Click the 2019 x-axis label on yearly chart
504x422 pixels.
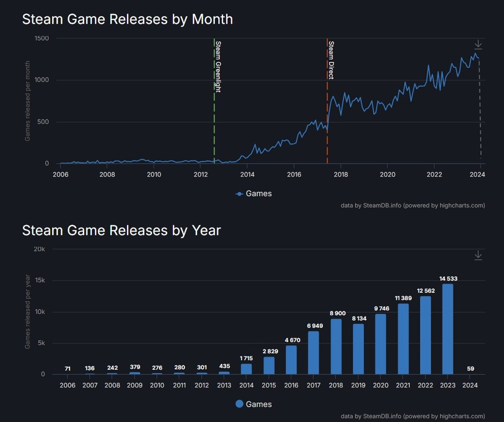(358, 385)
